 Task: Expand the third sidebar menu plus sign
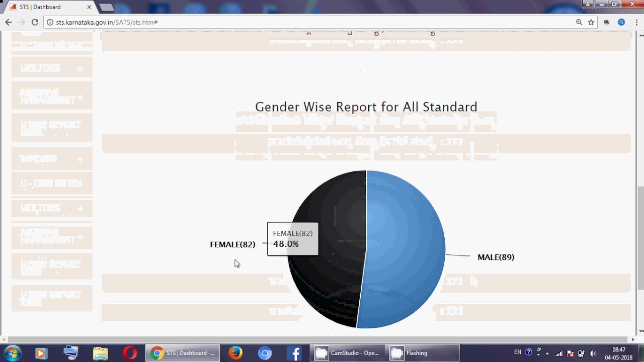[x=80, y=159]
